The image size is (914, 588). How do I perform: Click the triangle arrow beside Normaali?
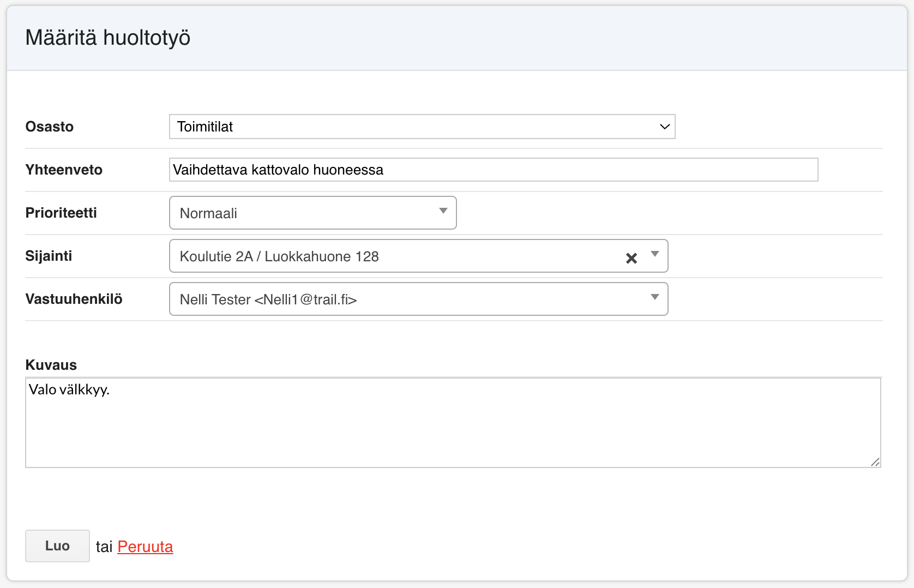click(443, 211)
